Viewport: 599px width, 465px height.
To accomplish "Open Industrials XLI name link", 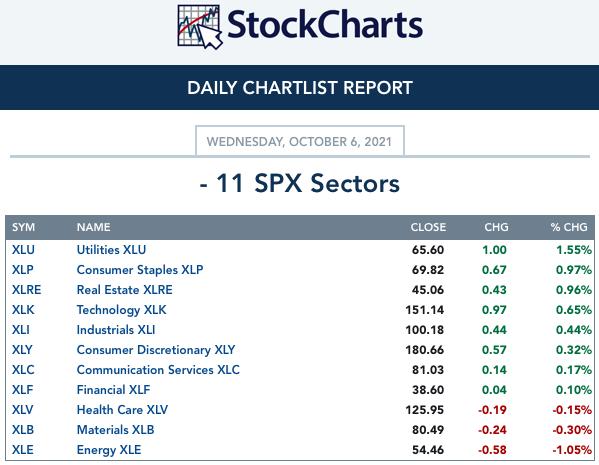I will point(116,330).
